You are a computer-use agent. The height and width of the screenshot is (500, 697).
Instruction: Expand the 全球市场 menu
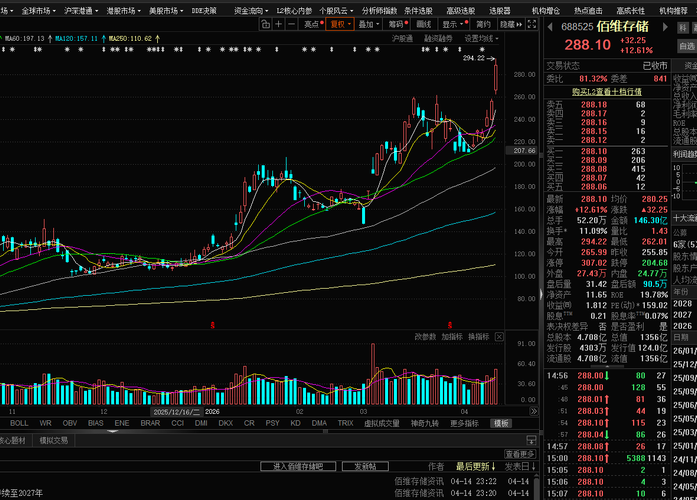[x=38, y=11]
